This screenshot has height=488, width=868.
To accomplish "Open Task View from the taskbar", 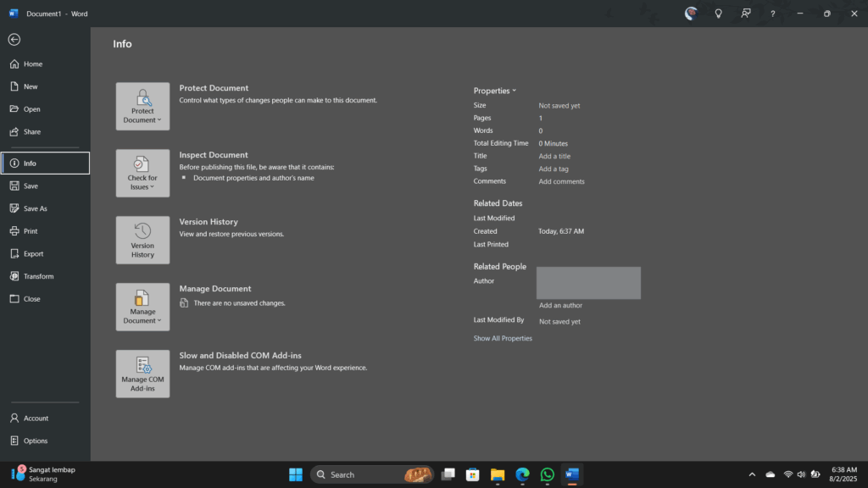I will point(448,474).
